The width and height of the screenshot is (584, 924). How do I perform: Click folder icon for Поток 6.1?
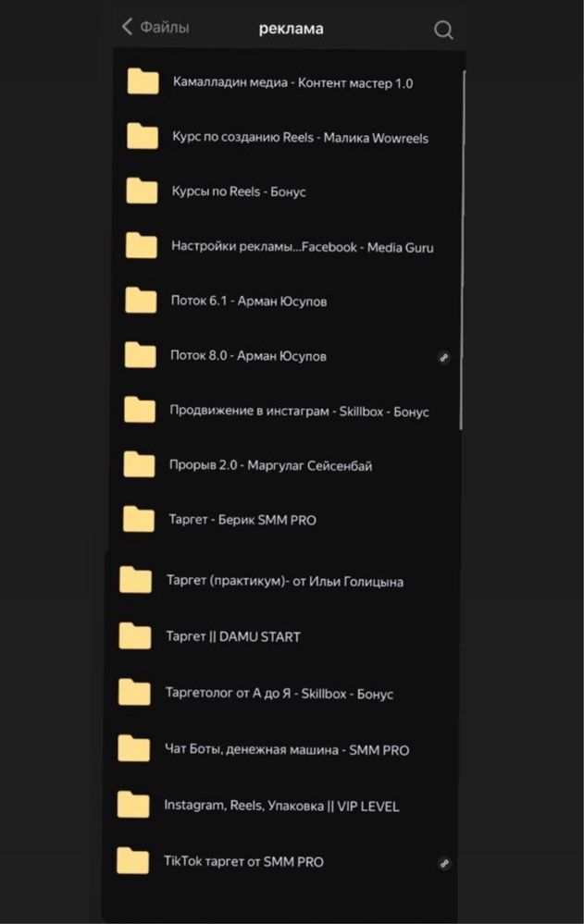[141, 300]
